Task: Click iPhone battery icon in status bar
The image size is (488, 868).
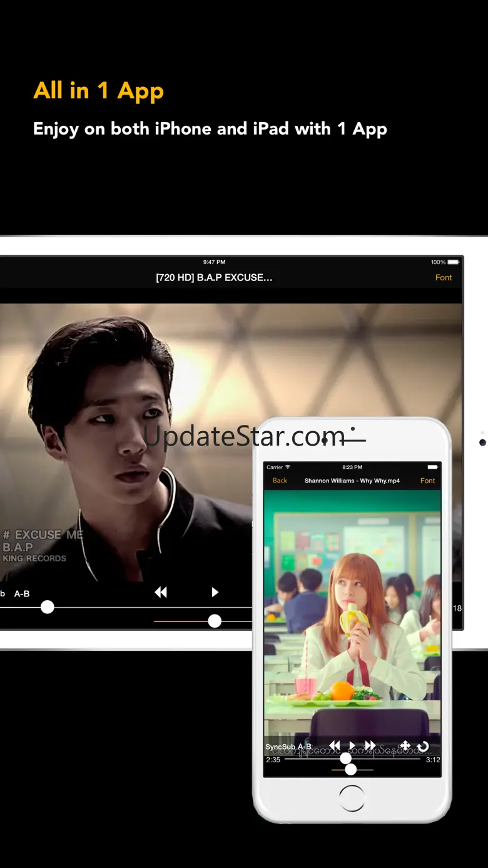Action: [433, 467]
